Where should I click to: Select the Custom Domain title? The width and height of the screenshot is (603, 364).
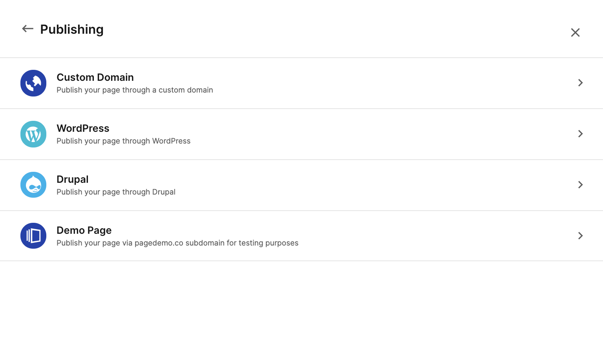pos(95,77)
